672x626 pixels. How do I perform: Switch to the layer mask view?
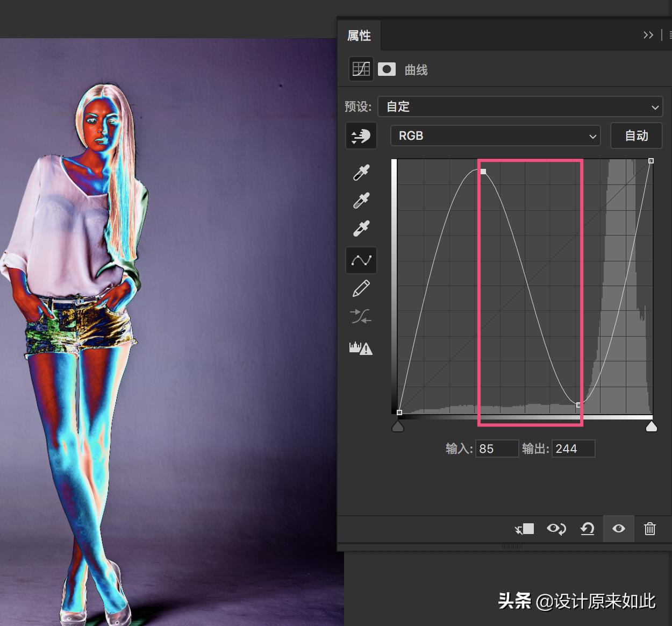click(387, 69)
